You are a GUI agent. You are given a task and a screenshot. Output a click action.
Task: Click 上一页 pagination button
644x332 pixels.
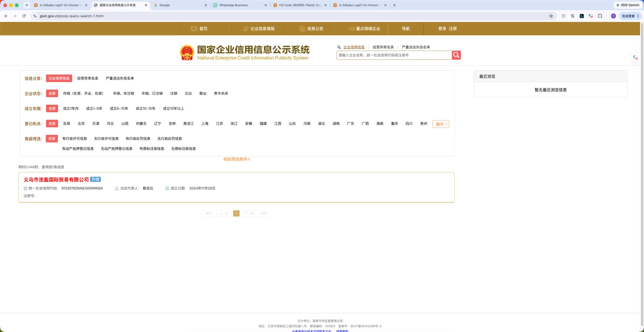tap(224, 214)
